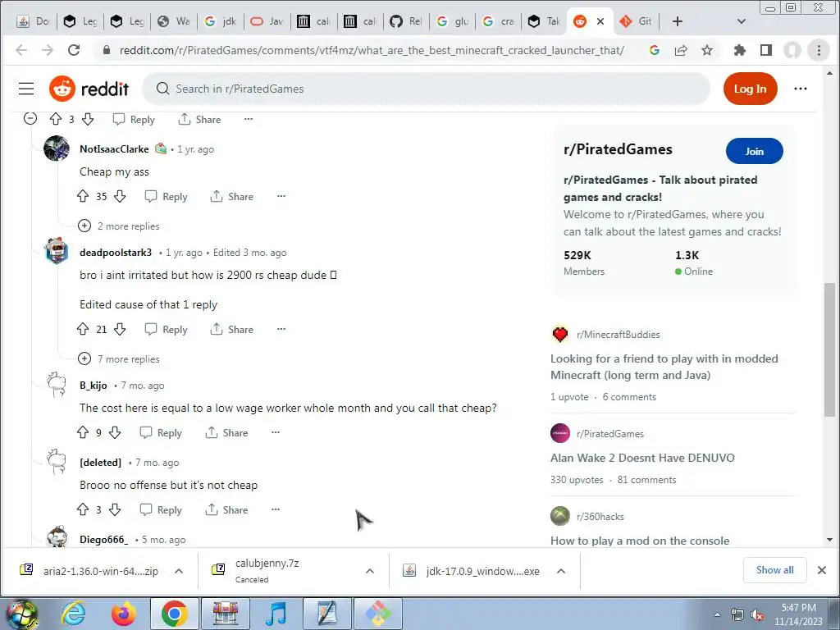This screenshot has height=630, width=840.
Task: Open the Chrome extensions puzzle icon
Action: (740, 50)
